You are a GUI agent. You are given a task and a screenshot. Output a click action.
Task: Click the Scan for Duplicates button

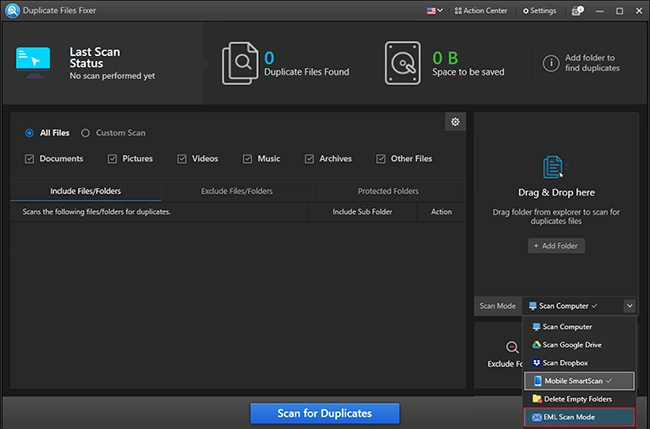coord(325,413)
